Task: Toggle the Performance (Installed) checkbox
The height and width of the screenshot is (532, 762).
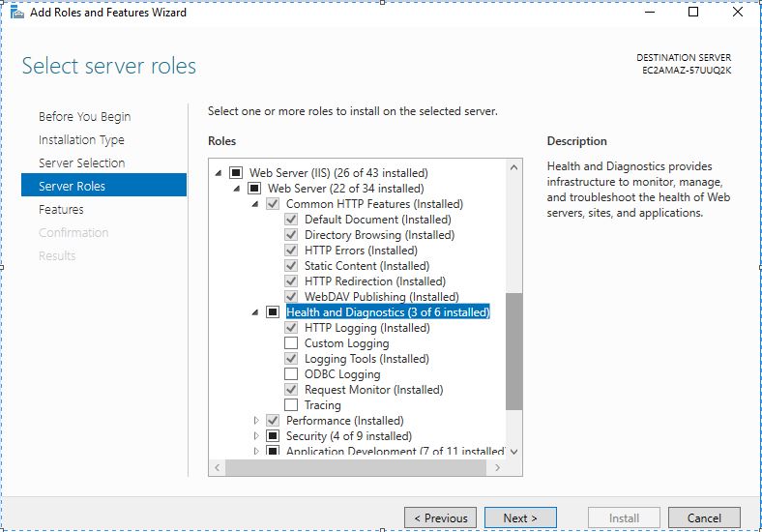Action: tap(273, 420)
